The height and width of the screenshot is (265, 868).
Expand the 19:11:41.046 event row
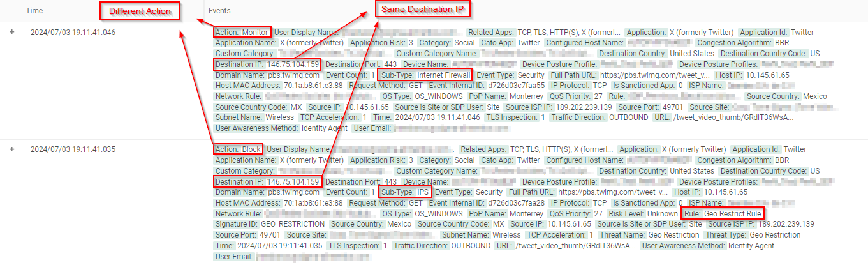[x=12, y=33]
